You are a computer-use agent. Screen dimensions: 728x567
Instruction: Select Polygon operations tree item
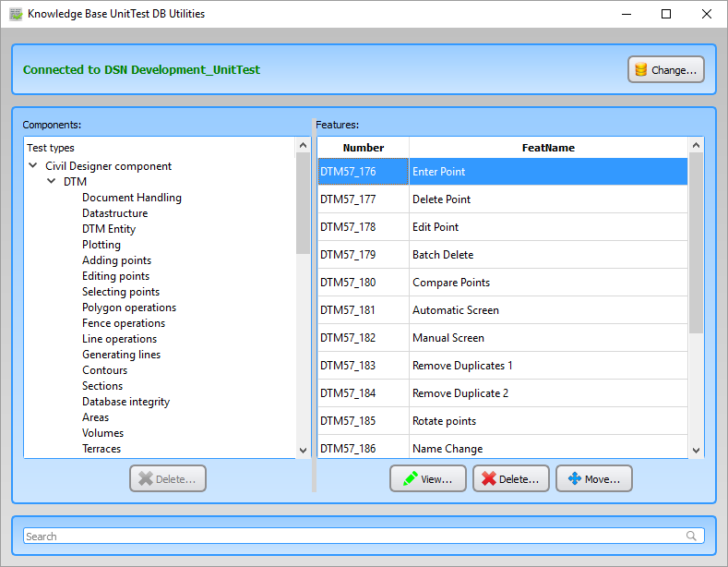pyautogui.click(x=129, y=308)
